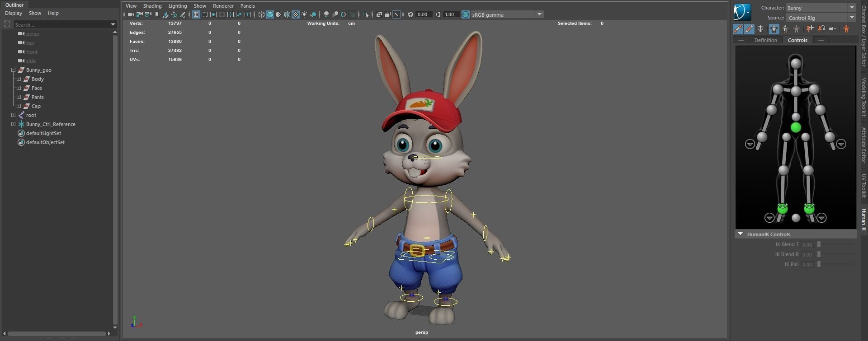This screenshot has height=341, width=868.
Task: Select Smooth Shade All display mode
Action: pyautogui.click(x=270, y=14)
